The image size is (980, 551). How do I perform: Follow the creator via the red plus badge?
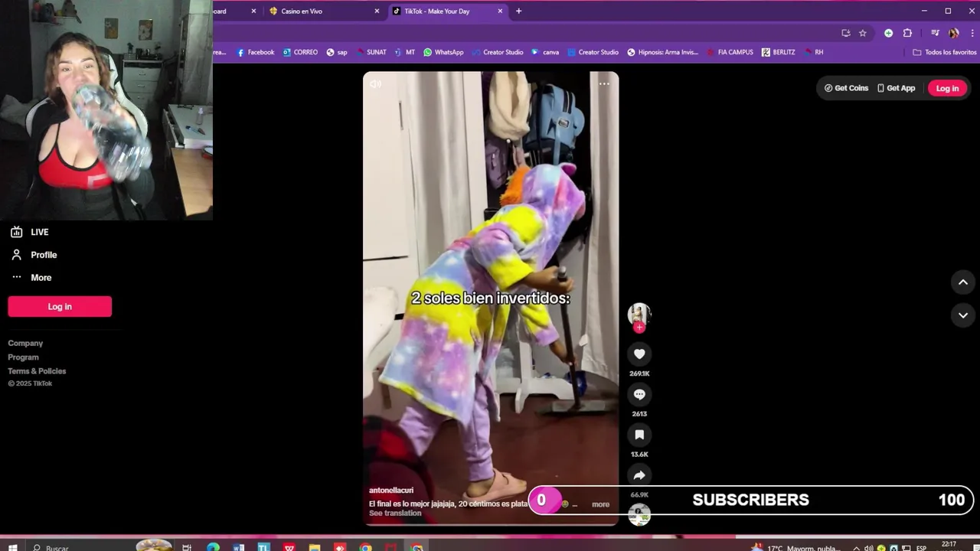[639, 328]
